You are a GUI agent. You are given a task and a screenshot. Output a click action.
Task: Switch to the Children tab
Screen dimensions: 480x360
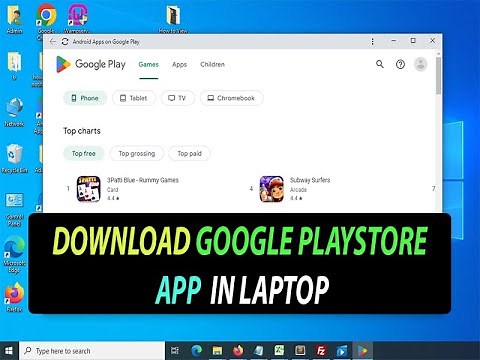(212, 64)
